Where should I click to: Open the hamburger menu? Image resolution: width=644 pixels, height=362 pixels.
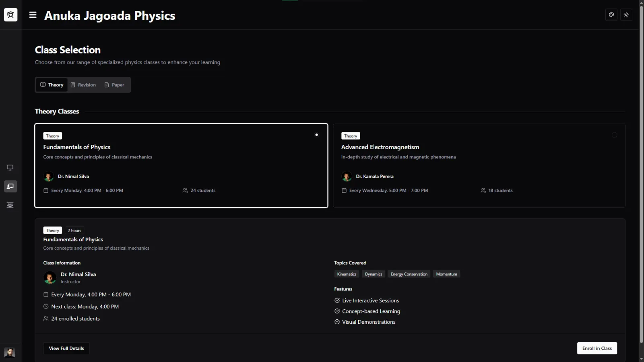pyautogui.click(x=33, y=15)
